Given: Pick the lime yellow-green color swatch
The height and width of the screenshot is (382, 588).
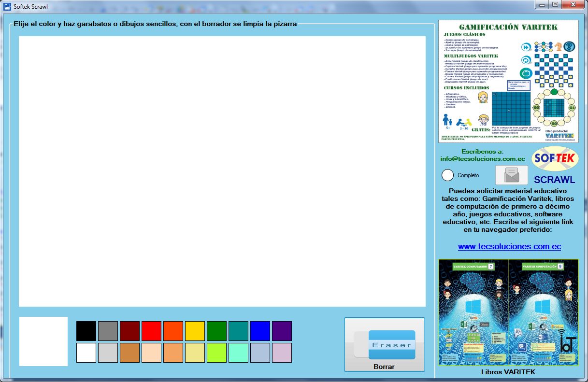Looking at the screenshot, I should point(217,353).
